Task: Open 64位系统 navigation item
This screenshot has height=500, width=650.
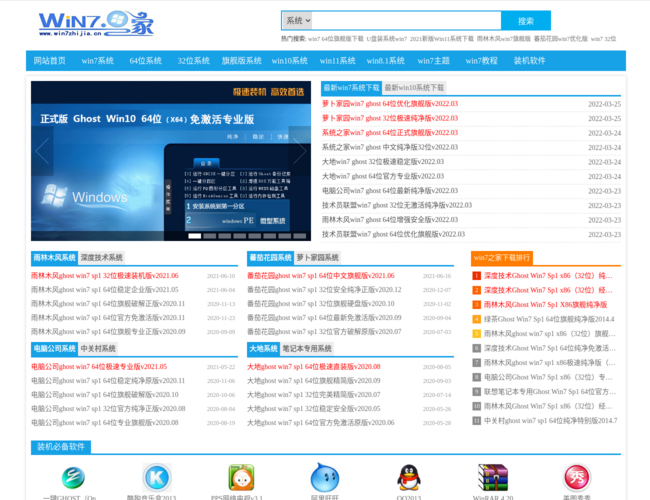Action: [x=146, y=61]
